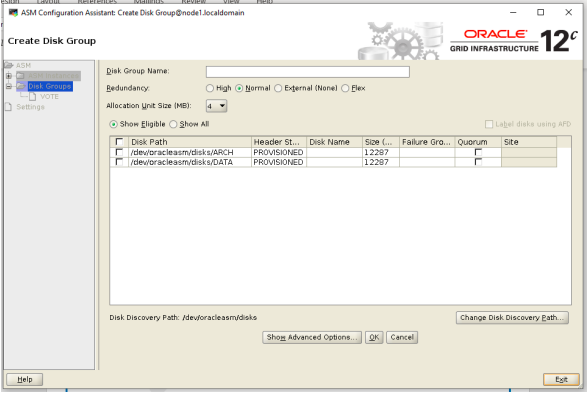
Task: Click the Failure Group column header
Action: click(x=427, y=142)
